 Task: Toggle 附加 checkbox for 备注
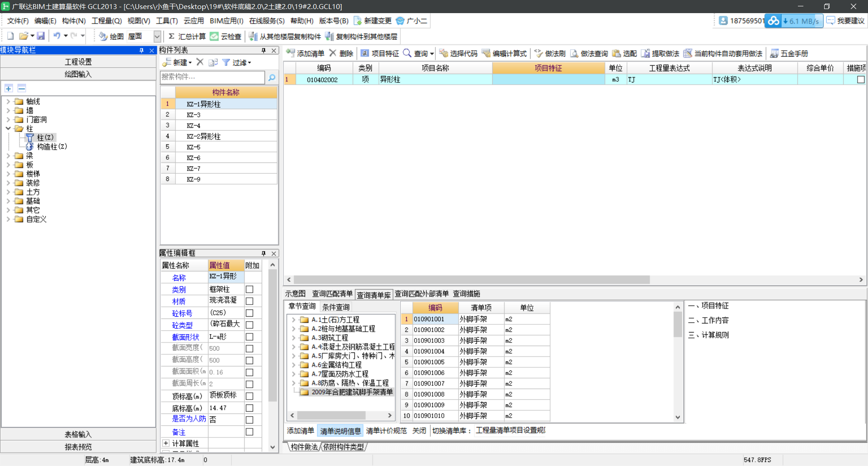tap(249, 432)
